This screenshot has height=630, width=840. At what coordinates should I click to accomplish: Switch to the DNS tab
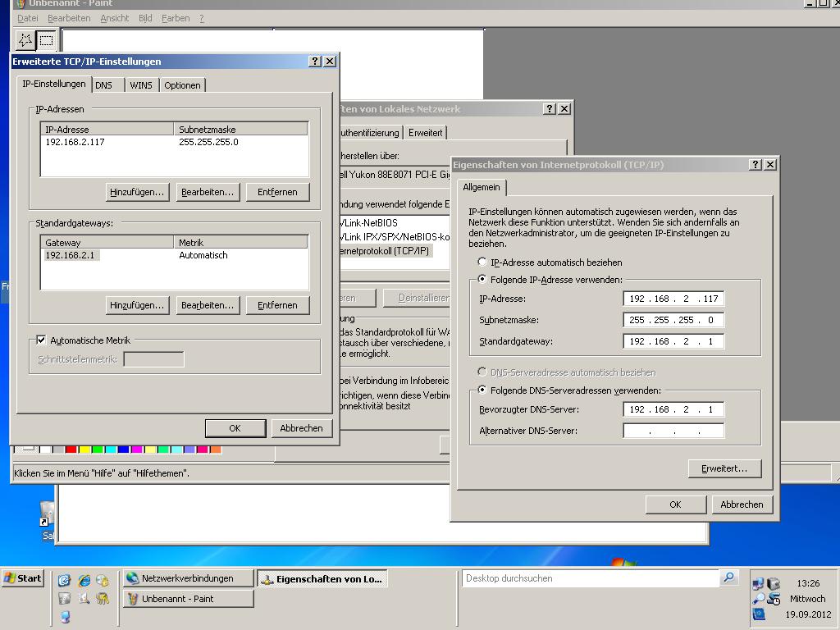pyautogui.click(x=103, y=85)
